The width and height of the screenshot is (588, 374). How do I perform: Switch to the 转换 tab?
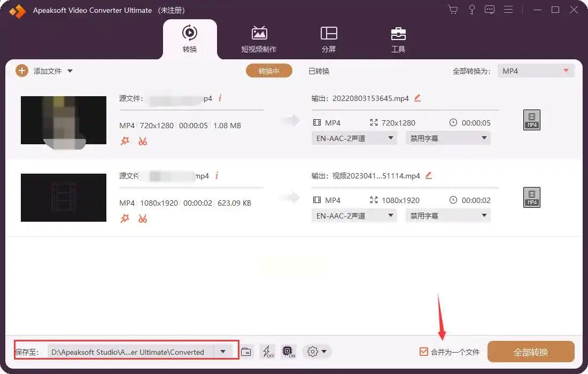tap(190, 39)
